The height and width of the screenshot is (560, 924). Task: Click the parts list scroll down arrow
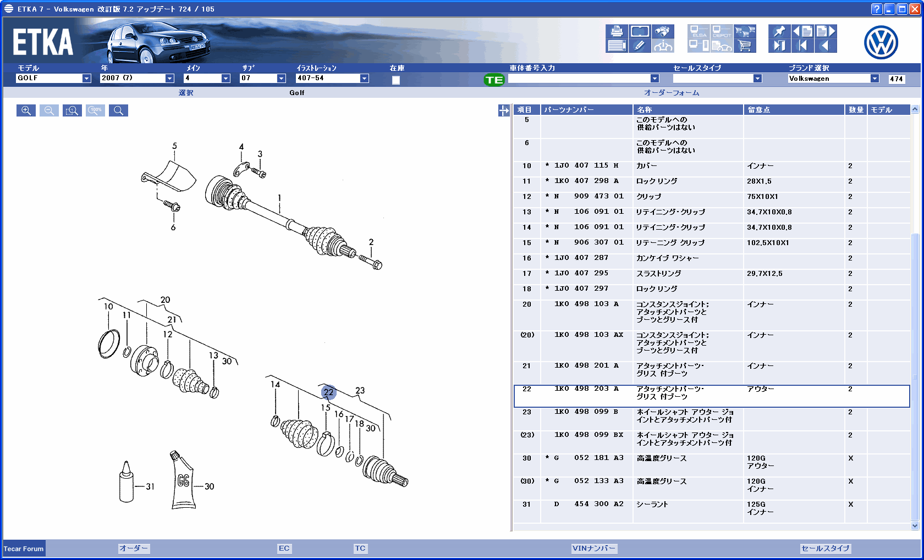click(915, 526)
